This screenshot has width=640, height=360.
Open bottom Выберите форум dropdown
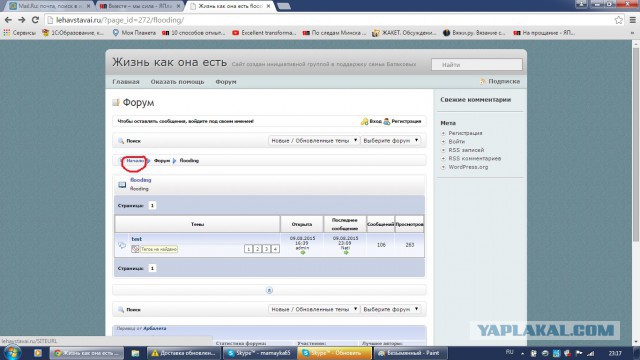390,309
